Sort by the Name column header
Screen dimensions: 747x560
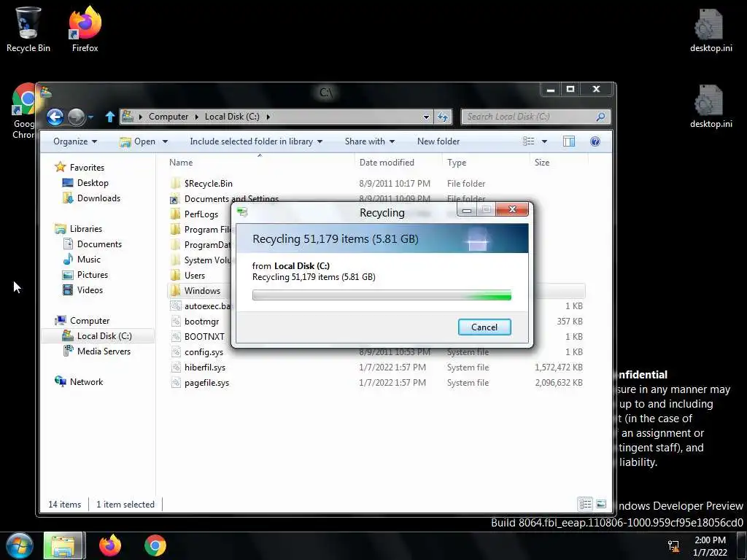(260, 163)
